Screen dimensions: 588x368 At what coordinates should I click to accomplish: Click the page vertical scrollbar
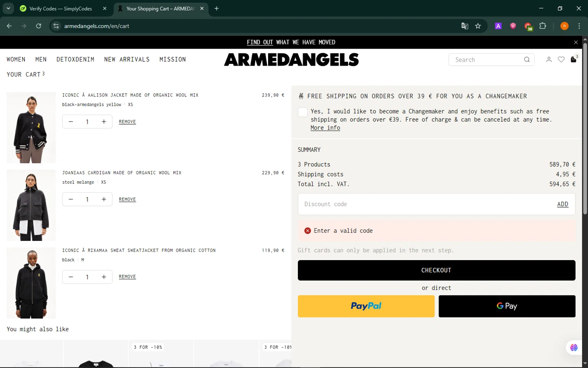pos(585,129)
